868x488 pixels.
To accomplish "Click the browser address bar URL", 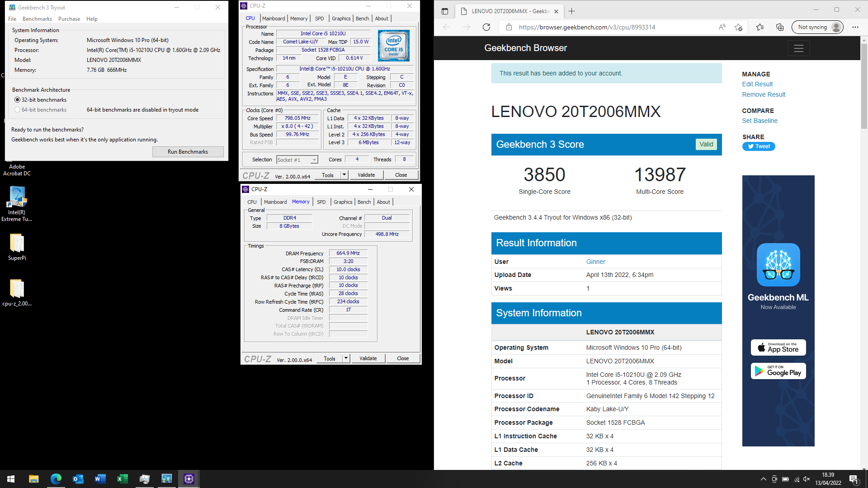I will pos(587,27).
